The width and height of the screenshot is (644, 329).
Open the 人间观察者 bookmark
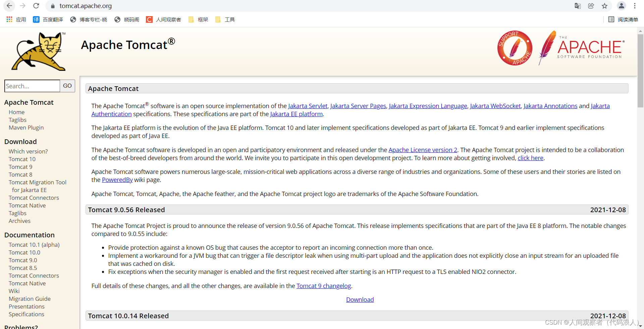[164, 19]
